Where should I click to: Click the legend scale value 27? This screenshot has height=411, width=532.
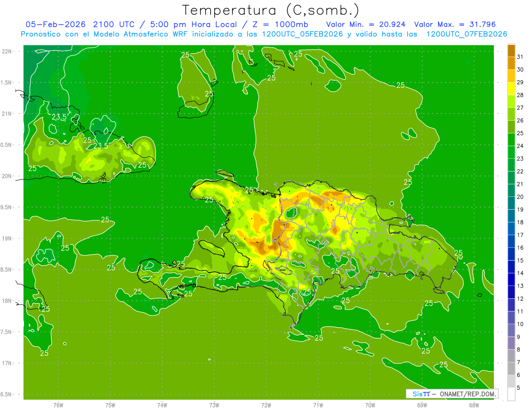click(520, 108)
